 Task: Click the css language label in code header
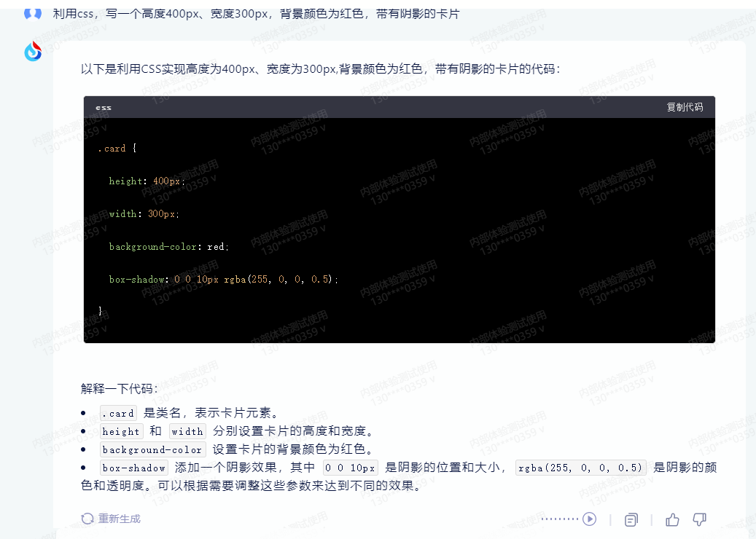pos(104,107)
